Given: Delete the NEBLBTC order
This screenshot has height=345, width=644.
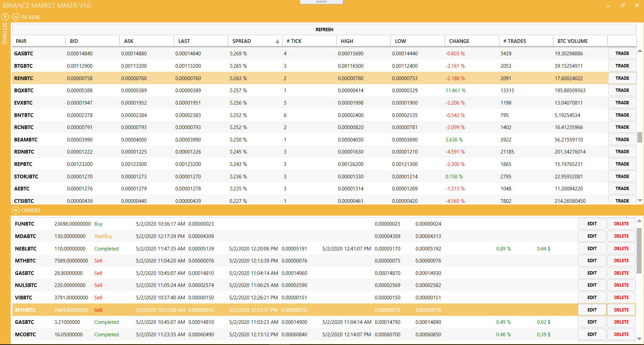Looking at the screenshot, I should point(621,248).
